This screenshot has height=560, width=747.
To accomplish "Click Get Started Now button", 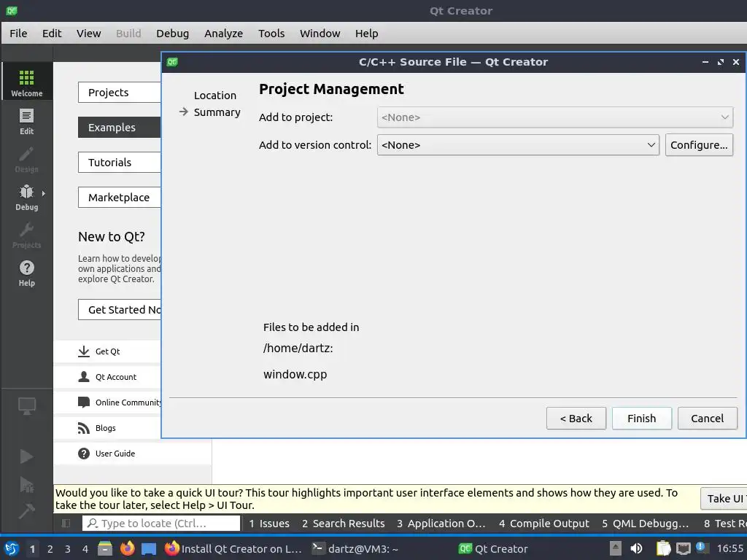I will click(120, 309).
